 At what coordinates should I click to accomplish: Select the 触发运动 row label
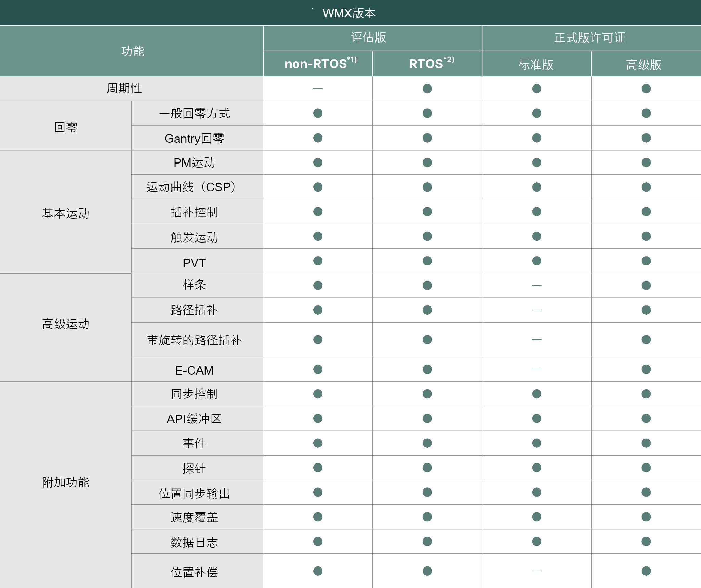(x=197, y=236)
